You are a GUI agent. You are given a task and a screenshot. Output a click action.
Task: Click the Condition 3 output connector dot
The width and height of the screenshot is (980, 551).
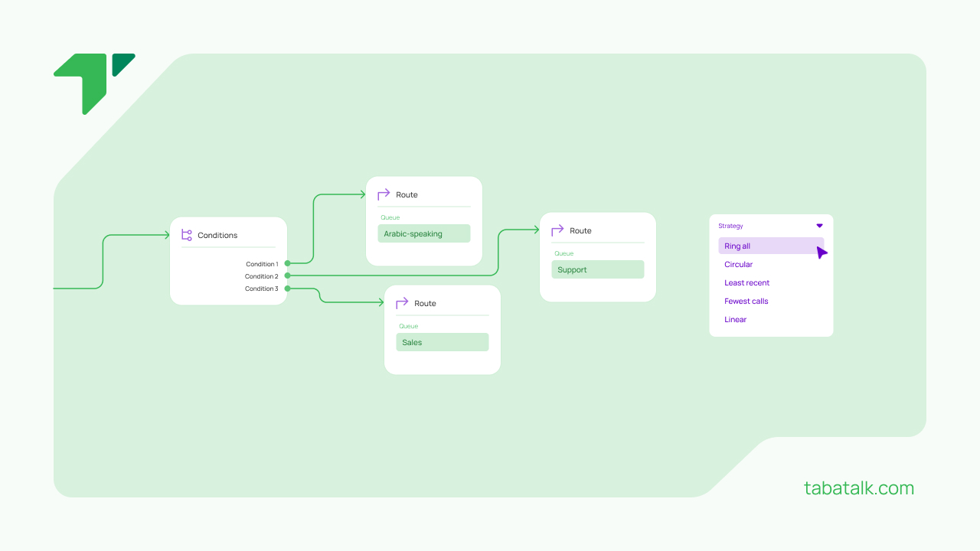287,289
